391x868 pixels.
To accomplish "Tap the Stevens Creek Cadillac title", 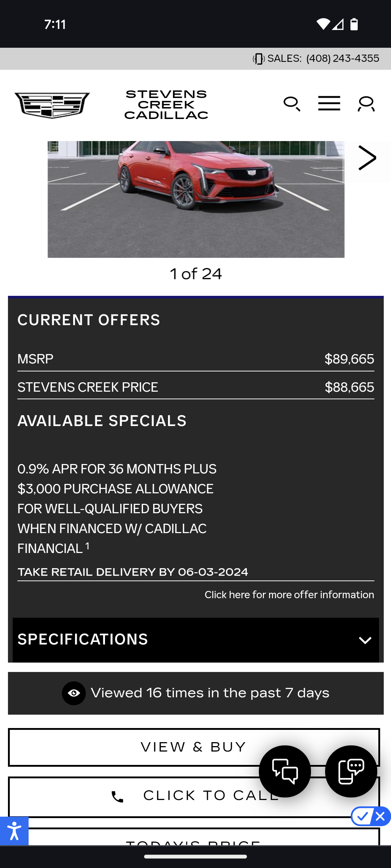I will 166,105.
